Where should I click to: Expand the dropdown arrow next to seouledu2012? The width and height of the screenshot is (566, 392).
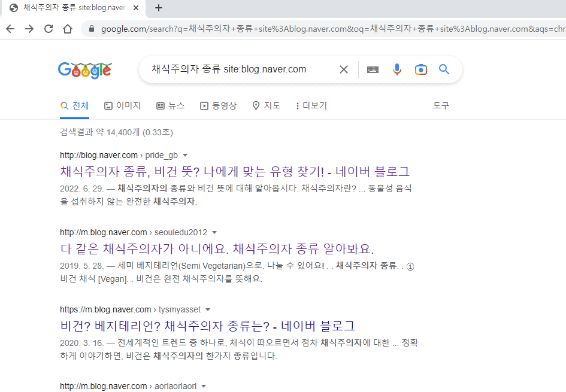214,232
